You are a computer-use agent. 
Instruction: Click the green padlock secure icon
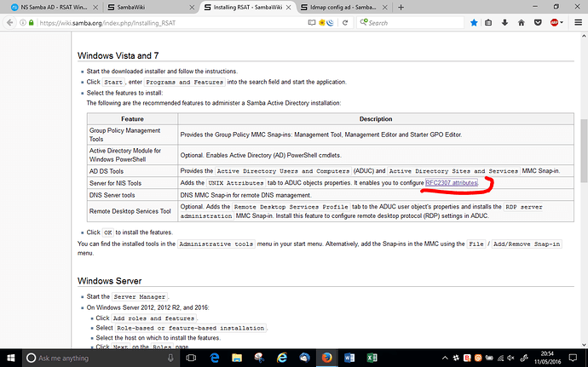coord(32,23)
